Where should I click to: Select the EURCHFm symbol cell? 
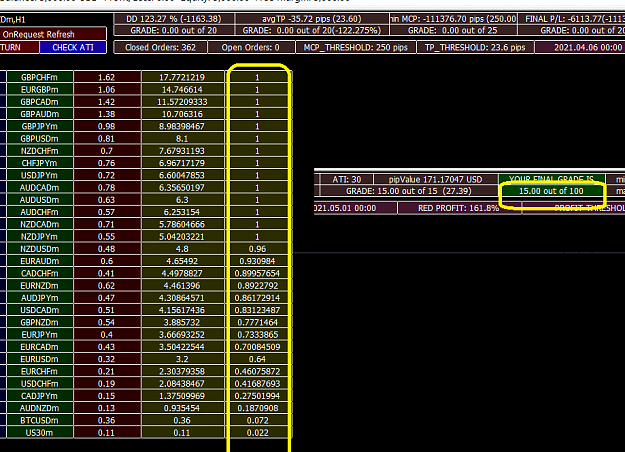40,371
